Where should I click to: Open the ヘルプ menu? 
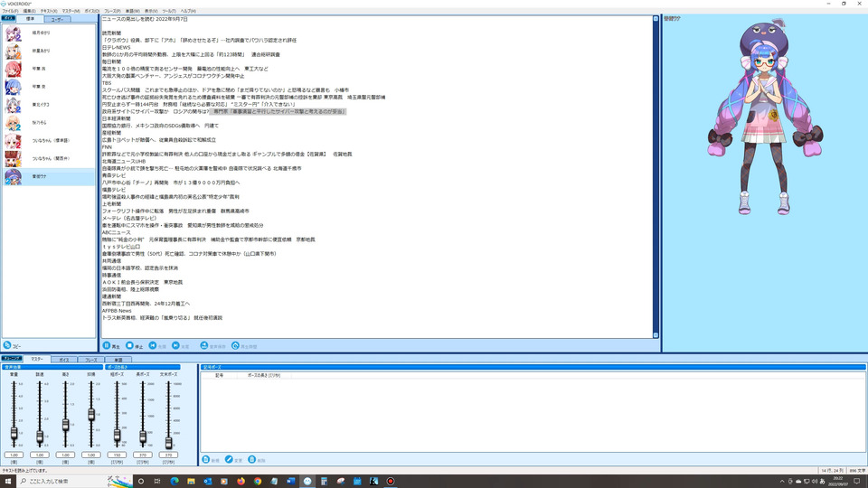coord(188,11)
